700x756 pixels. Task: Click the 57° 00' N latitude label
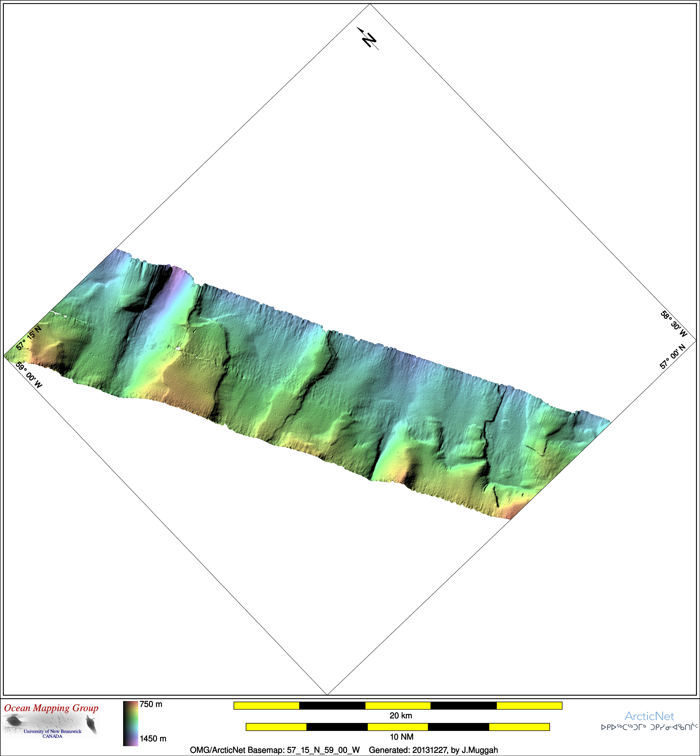tap(672, 356)
